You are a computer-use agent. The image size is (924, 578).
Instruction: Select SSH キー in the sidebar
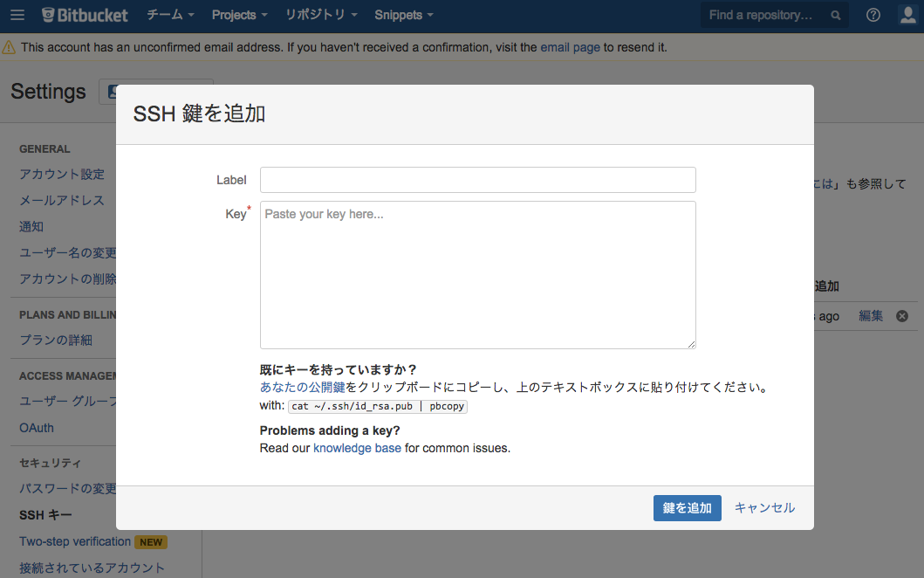[x=43, y=515]
